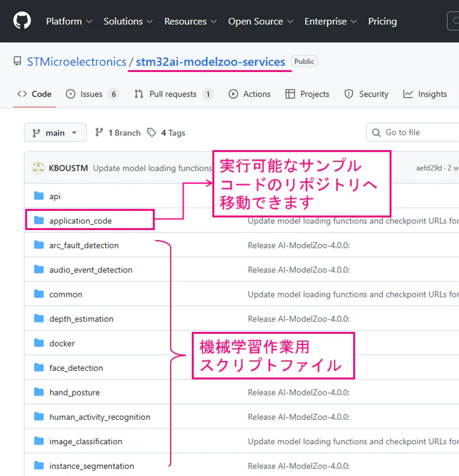Click the folder icon beside image_classification
This screenshot has width=459, height=476.
pyautogui.click(x=39, y=441)
